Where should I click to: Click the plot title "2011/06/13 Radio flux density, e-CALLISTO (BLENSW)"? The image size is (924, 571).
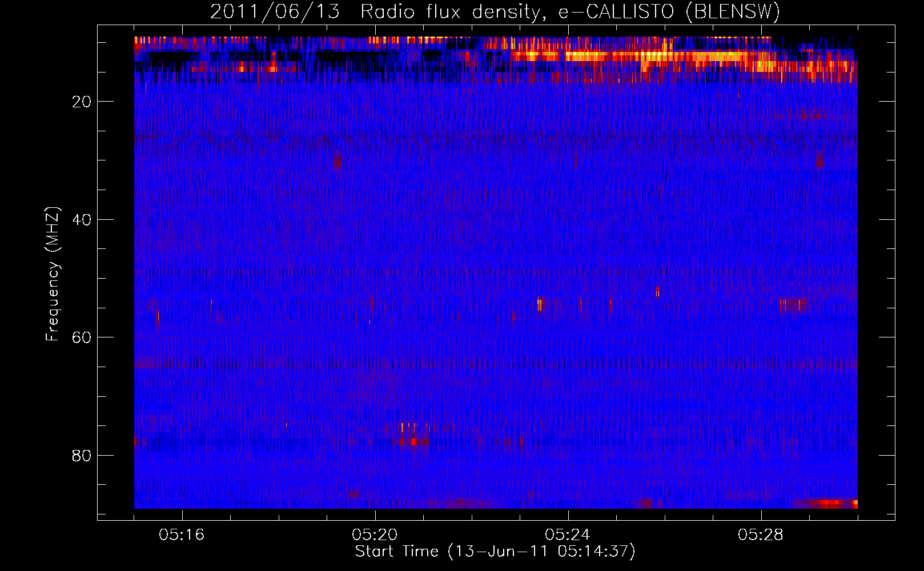click(x=495, y=12)
